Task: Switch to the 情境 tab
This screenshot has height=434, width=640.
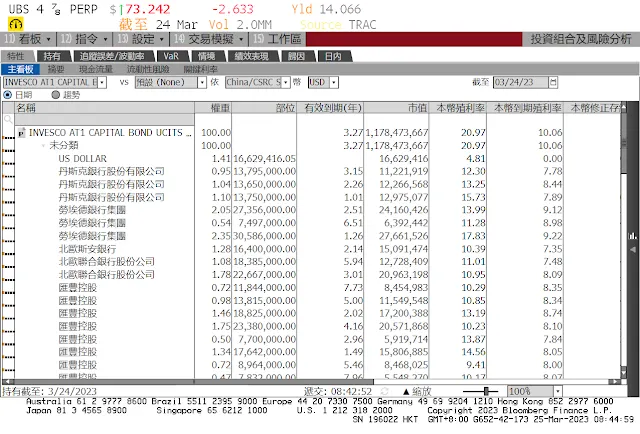Action: pos(207,56)
